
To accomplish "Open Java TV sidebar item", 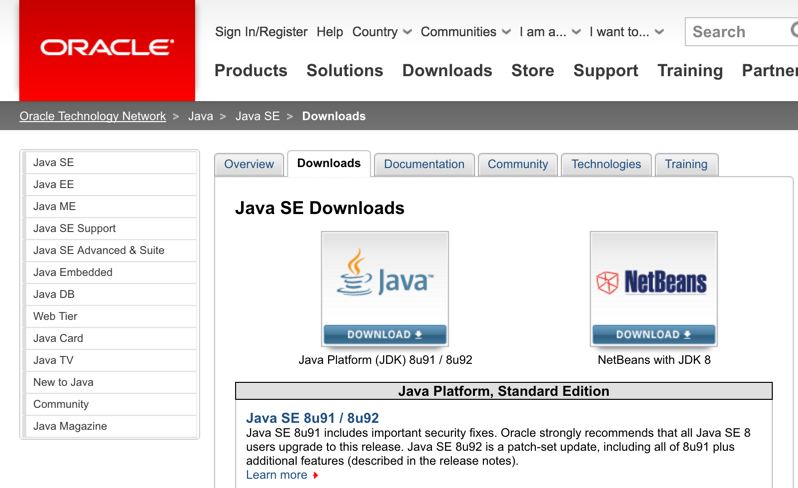I will [110, 360].
